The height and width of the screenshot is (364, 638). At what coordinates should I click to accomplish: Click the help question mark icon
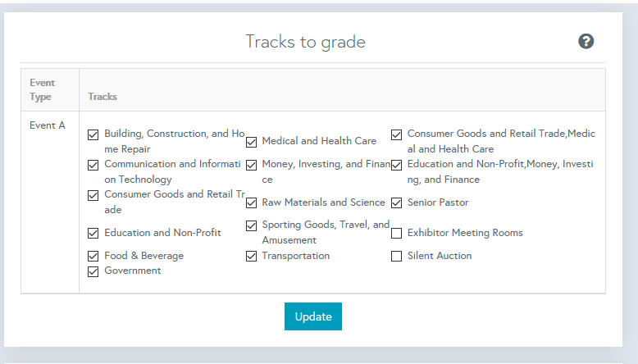point(586,41)
